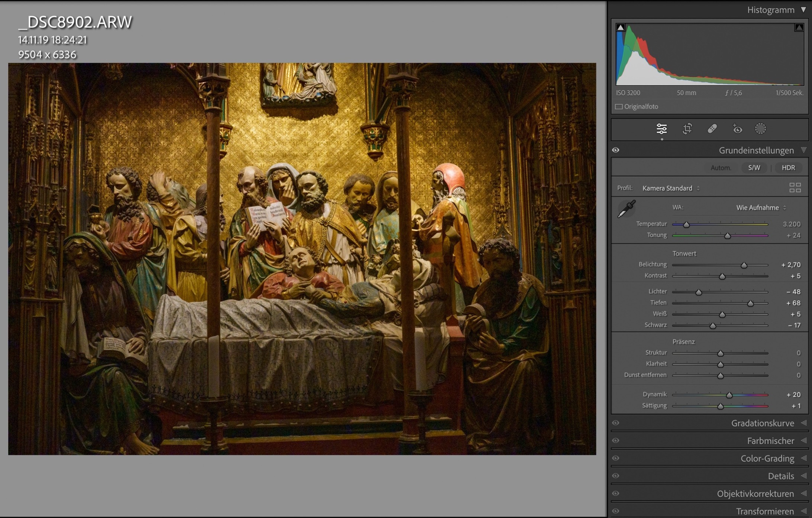The height and width of the screenshot is (518, 812).
Task: Select the Edit sliders tool icon
Action: click(x=661, y=129)
